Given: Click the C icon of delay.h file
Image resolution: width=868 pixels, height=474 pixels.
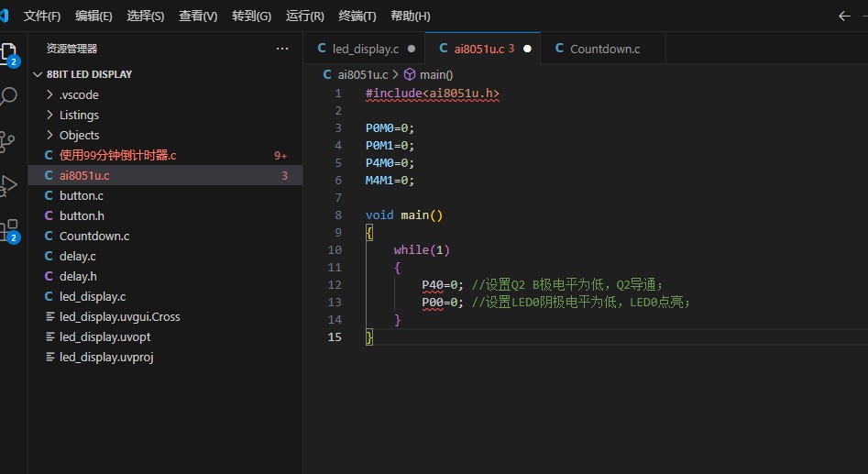Looking at the screenshot, I should tap(49, 276).
